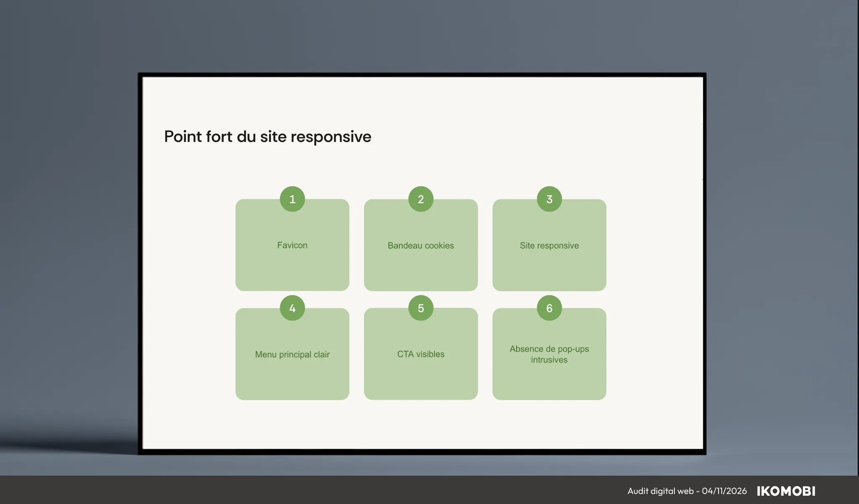Select the Site responsive card label
Image resolution: width=859 pixels, height=504 pixels.
pyautogui.click(x=549, y=246)
